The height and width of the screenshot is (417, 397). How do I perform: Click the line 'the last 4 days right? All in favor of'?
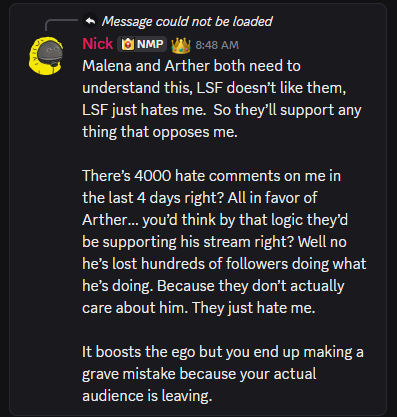(199, 198)
